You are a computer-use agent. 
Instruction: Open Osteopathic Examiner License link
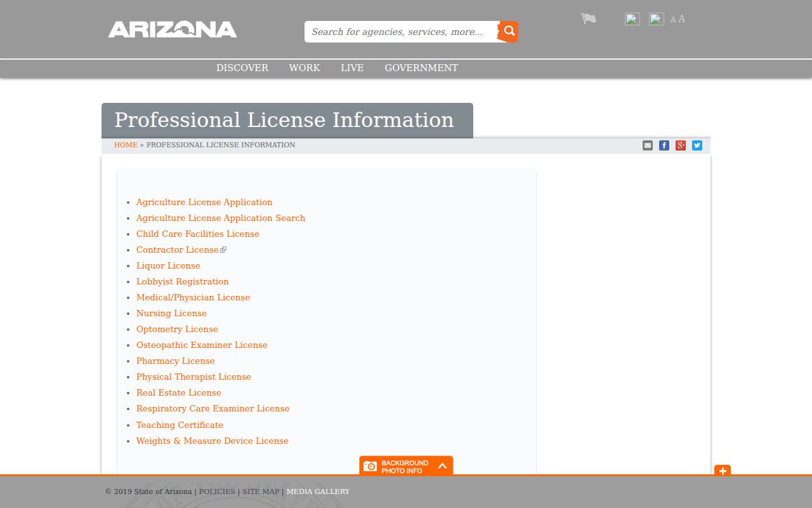[x=202, y=345]
